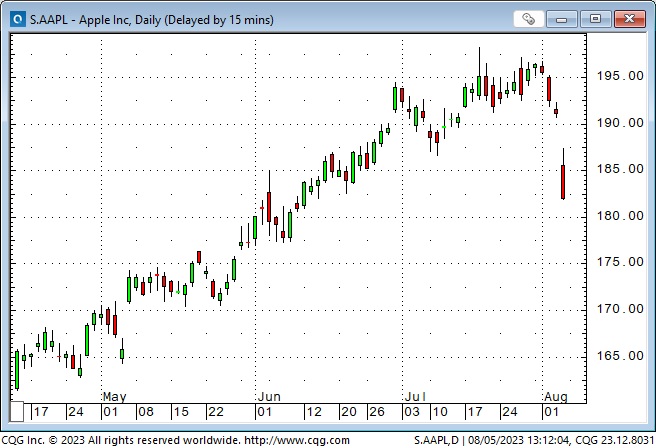Screen dimensions: 656x448
Task: Select the Jun month label
Action: pyautogui.click(x=269, y=396)
